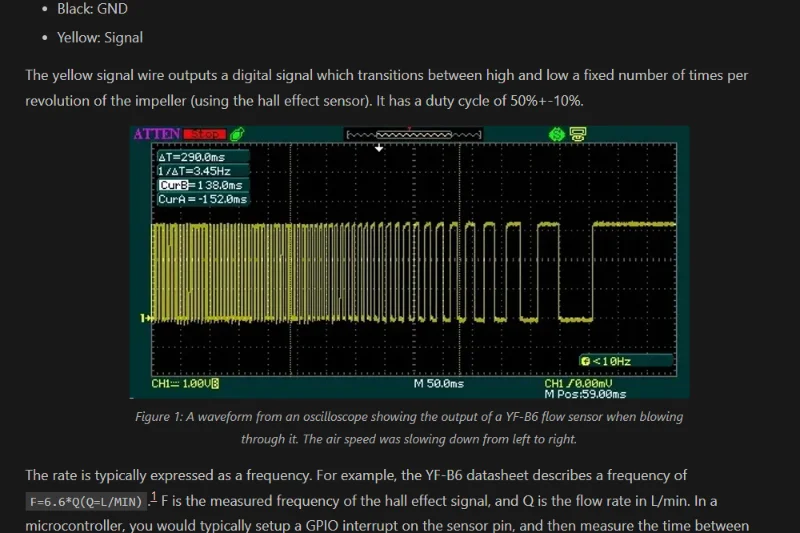
Task: Click the red Stop status indicator
Action: [x=204, y=134]
